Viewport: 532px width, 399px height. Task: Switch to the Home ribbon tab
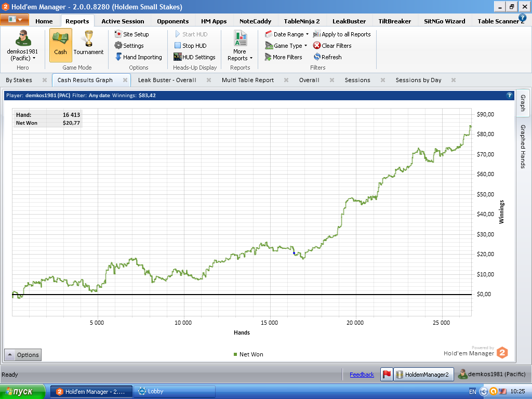click(44, 21)
